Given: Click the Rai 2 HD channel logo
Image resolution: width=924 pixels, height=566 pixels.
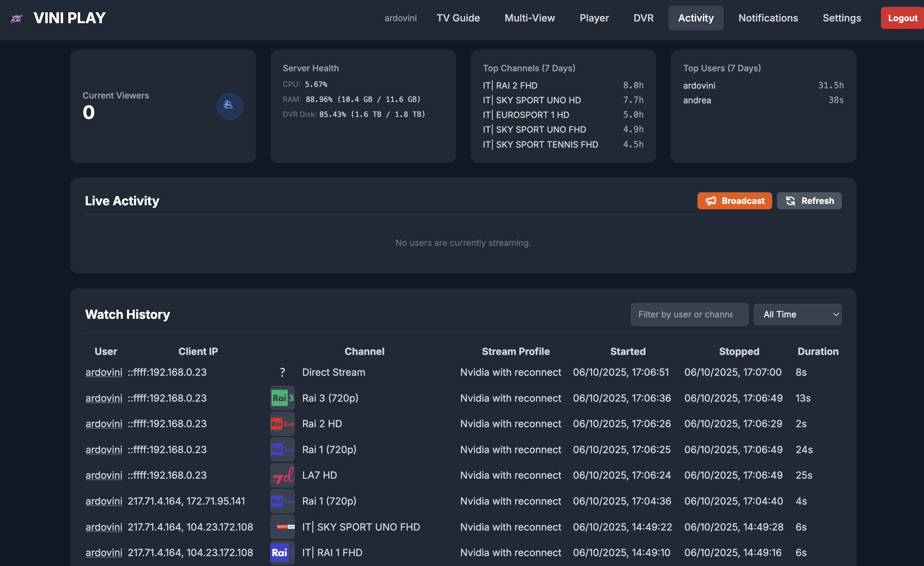Looking at the screenshot, I should (282, 423).
